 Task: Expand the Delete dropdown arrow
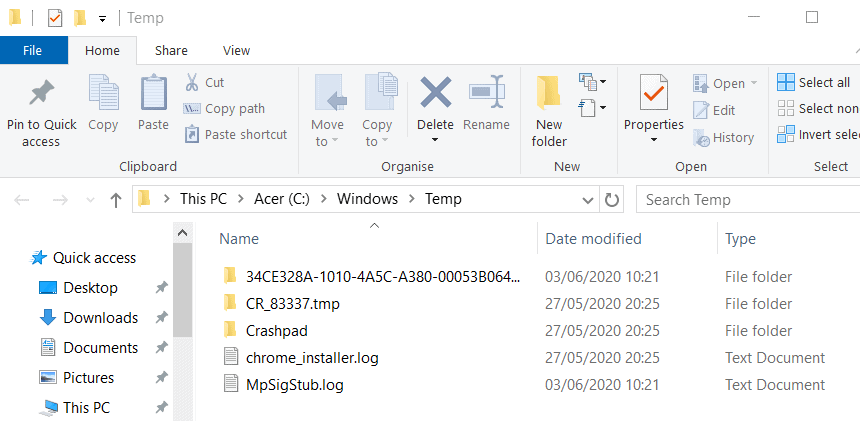(x=435, y=140)
